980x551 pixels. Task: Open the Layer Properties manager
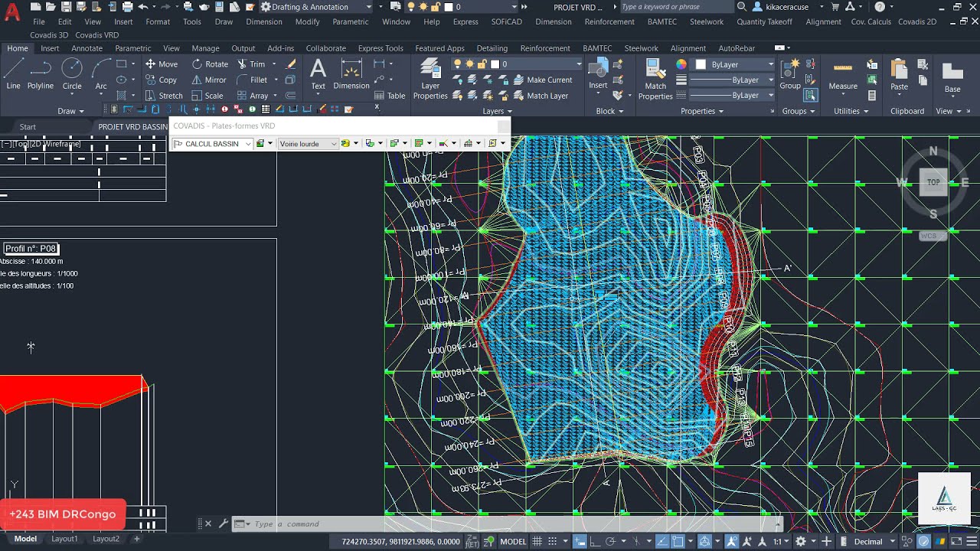[430, 80]
